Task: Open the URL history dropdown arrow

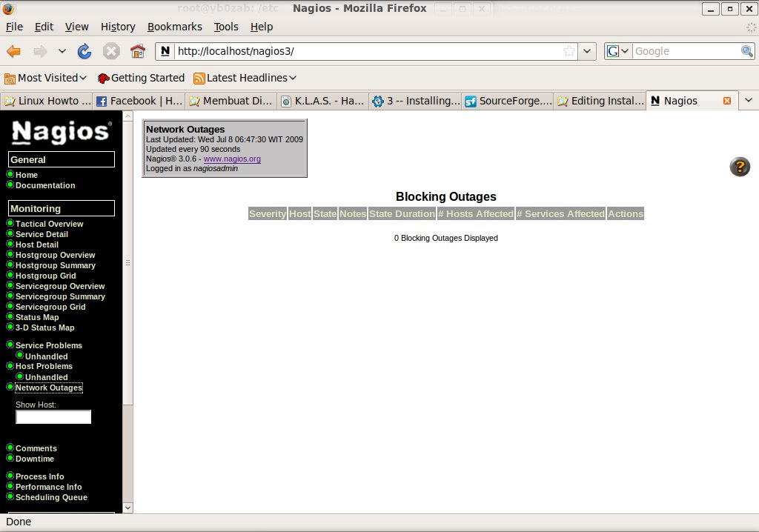Action: (587, 51)
